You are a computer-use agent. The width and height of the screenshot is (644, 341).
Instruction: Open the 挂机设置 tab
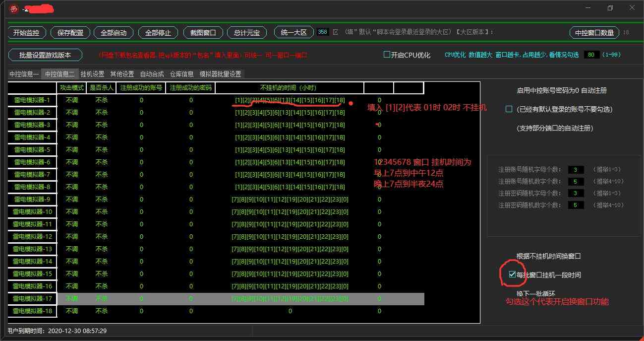coord(92,74)
